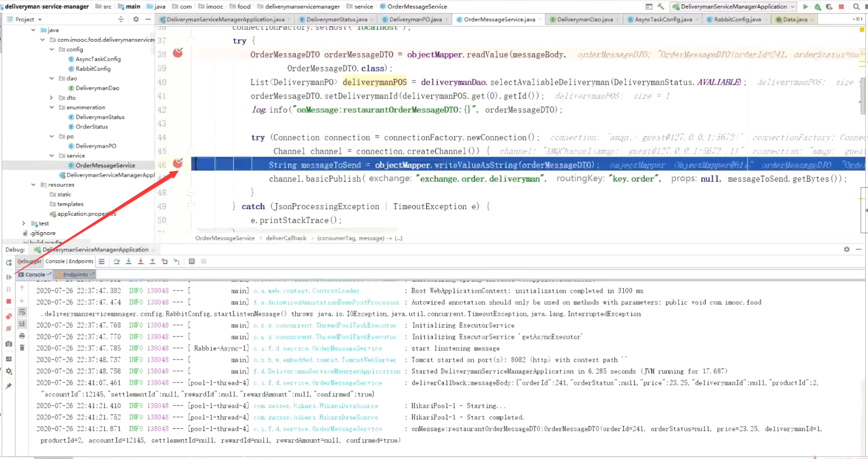Open DeliverymanStatus in the project tree

point(100,117)
